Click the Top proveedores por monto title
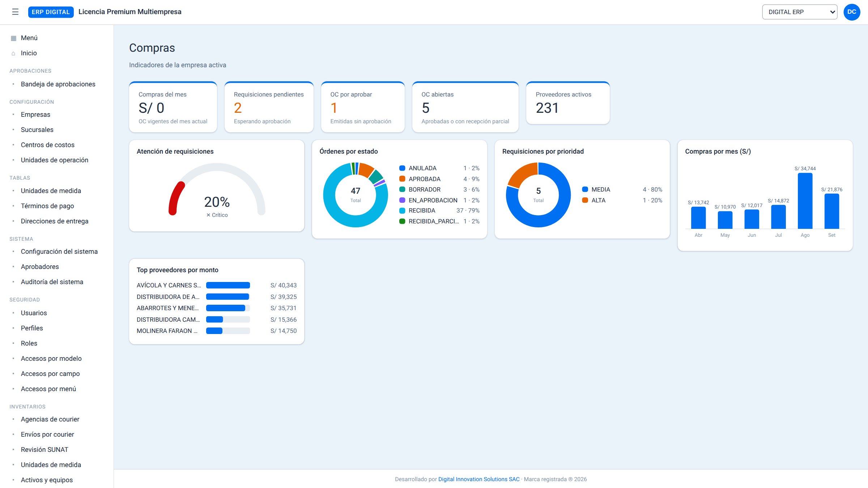868x488 pixels. coord(178,270)
